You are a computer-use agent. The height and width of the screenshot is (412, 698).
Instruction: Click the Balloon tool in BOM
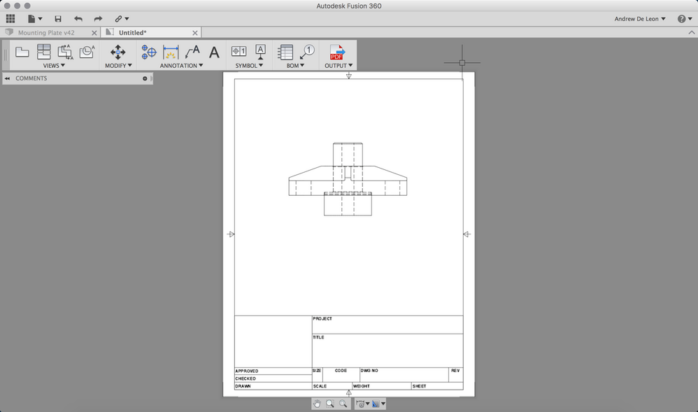coord(307,51)
